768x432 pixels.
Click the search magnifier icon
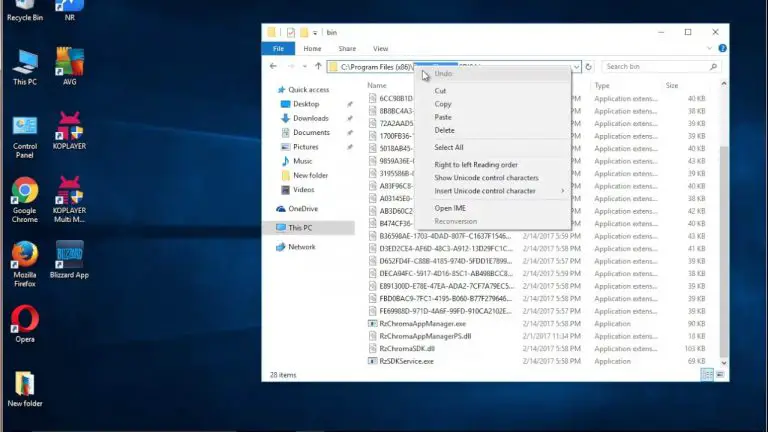coord(714,67)
